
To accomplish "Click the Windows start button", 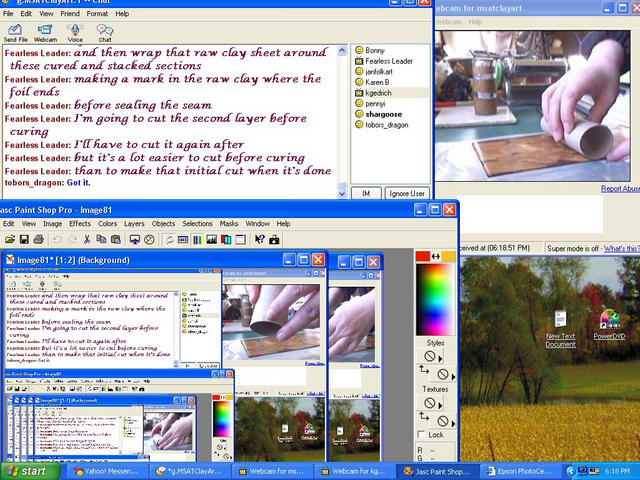I will click(29, 471).
